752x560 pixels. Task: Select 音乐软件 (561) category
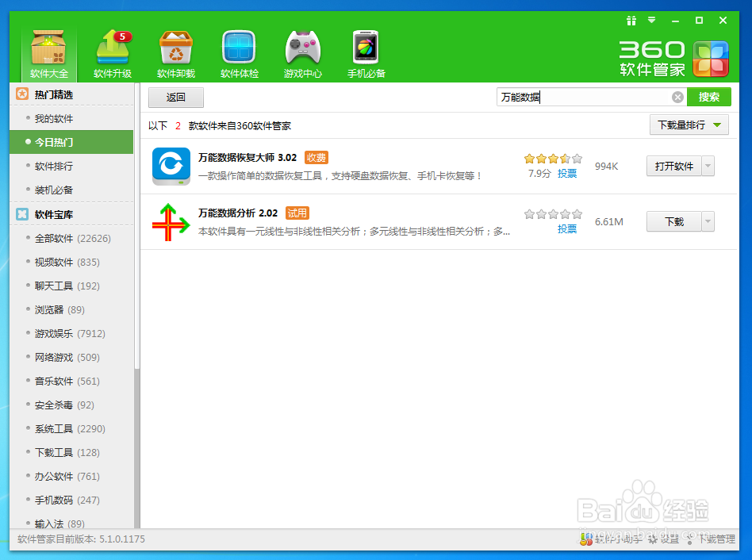71,382
